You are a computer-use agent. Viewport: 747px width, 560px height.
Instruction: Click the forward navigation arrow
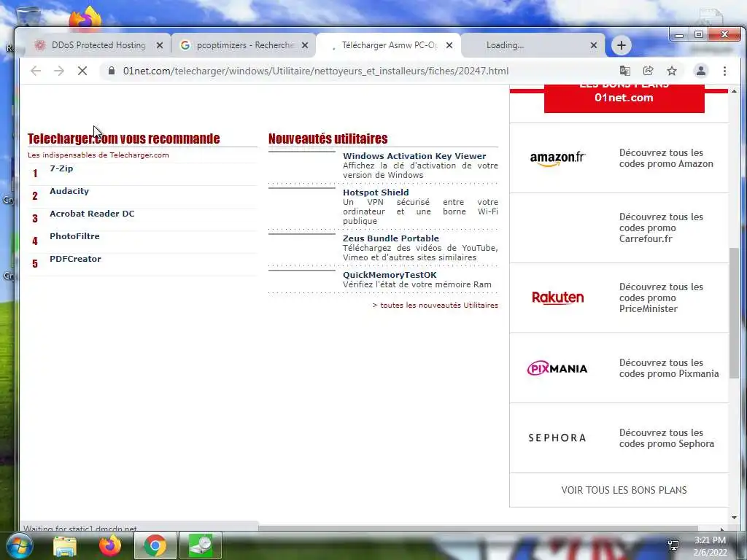coord(59,71)
